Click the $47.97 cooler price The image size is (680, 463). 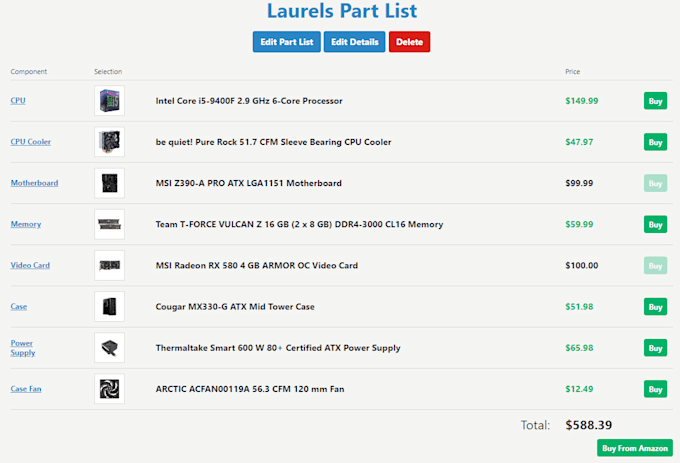point(579,142)
